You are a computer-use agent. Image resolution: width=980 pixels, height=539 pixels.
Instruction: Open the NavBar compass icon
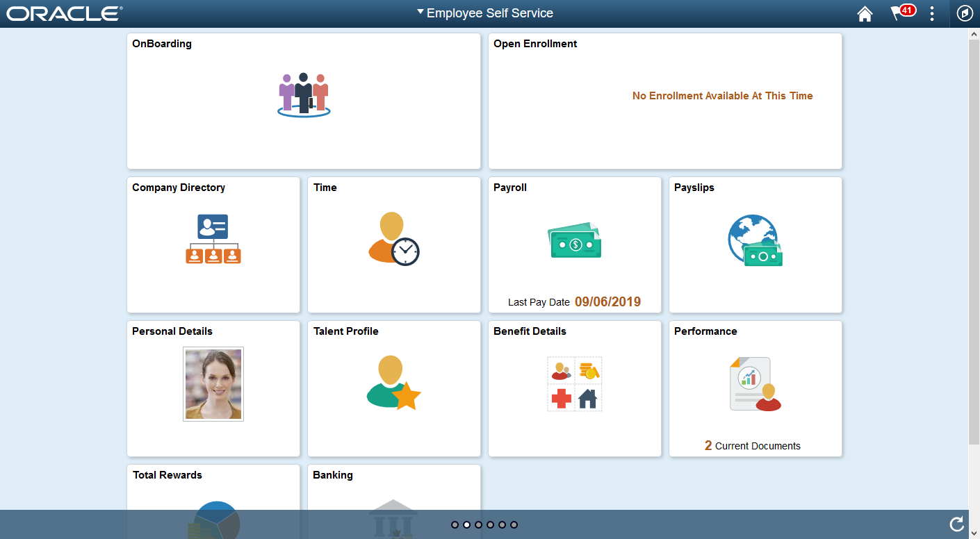[965, 14]
